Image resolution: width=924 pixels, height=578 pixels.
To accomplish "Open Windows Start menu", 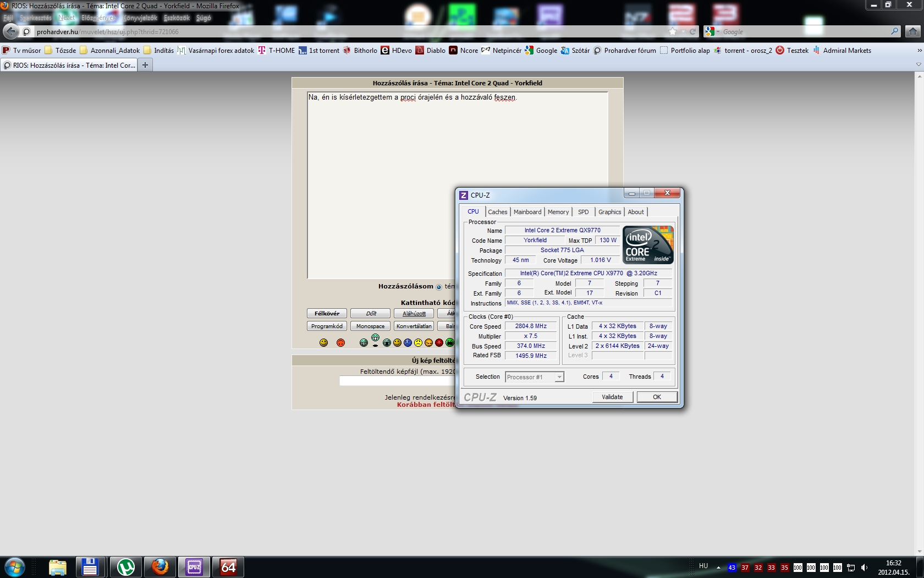I will [x=15, y=567].
